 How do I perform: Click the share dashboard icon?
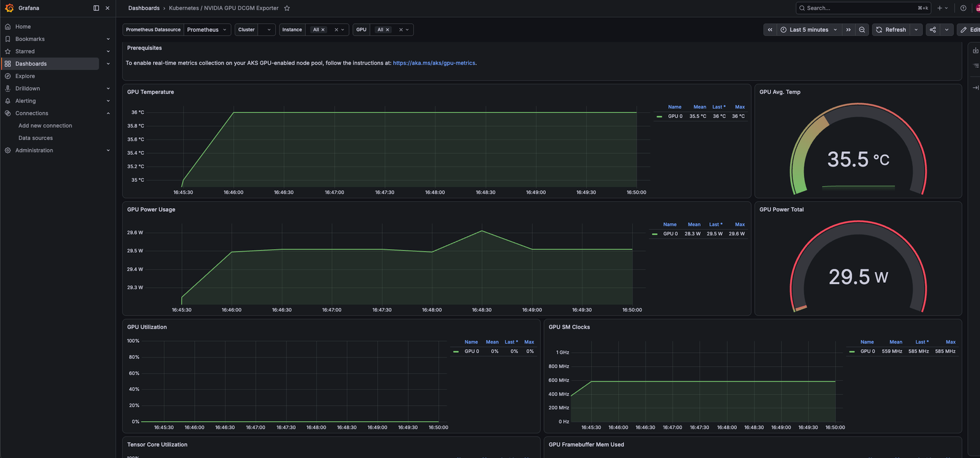[x=933, y=29]
